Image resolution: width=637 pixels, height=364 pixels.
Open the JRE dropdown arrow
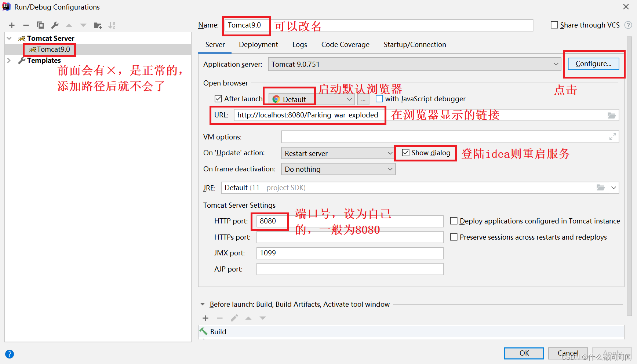pos(614,188)
